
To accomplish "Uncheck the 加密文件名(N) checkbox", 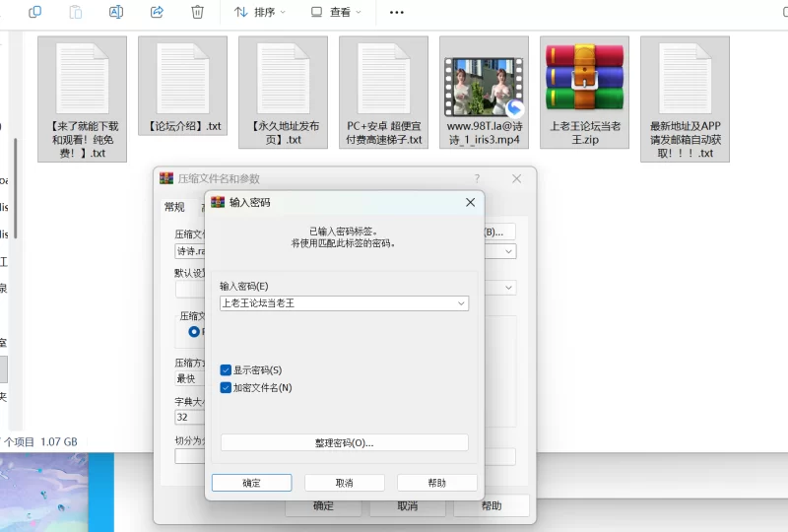I will click(x=227, y=388).
